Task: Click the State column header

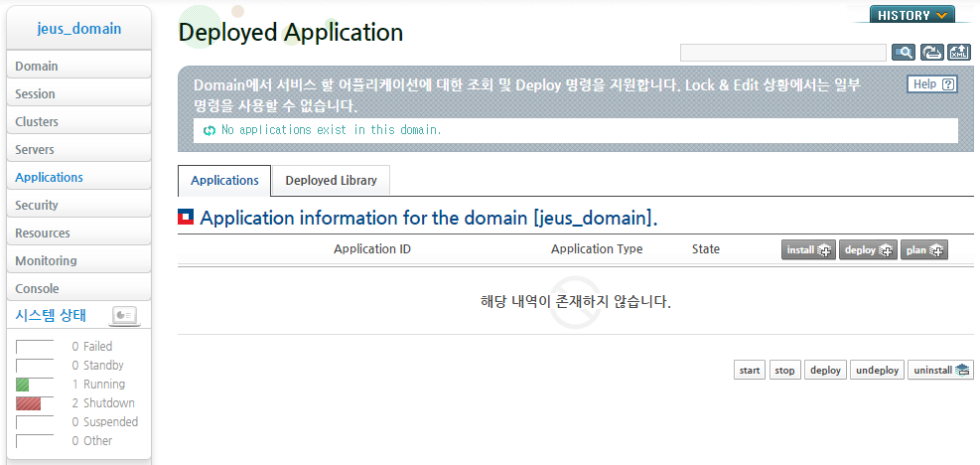Action: tap(706, 249)
